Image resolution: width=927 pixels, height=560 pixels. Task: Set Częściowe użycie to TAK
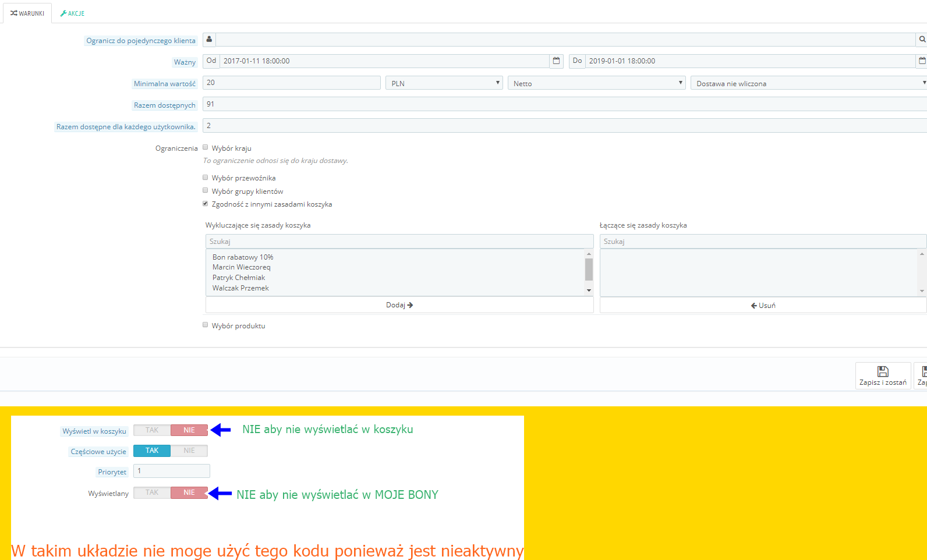[x=152, y=451]
